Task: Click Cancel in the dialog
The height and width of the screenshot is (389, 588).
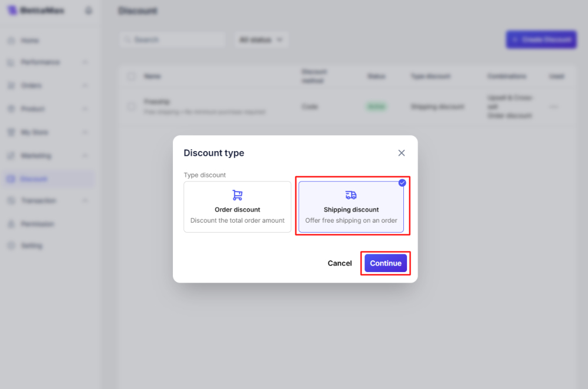Action: tap(340, 263)
